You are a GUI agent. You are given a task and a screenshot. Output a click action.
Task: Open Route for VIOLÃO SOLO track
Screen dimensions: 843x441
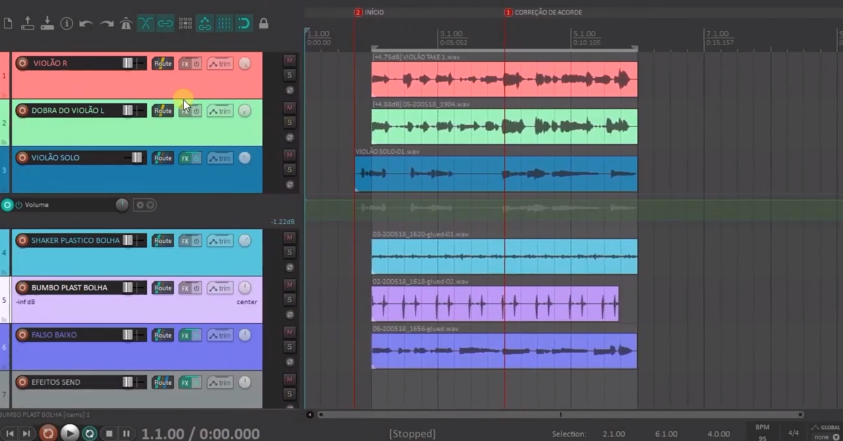pyautogui.click(x=162, y=158)
